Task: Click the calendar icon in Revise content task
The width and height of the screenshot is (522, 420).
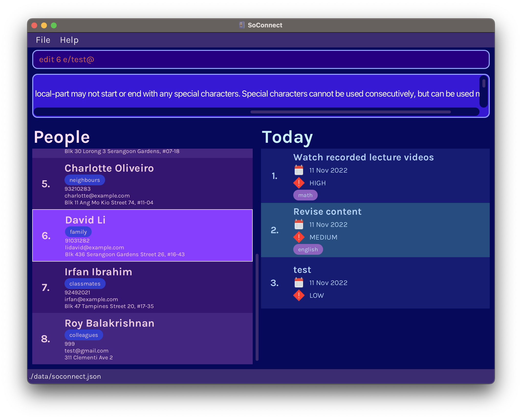Action: pyautogui.click(x=299, y=224)
